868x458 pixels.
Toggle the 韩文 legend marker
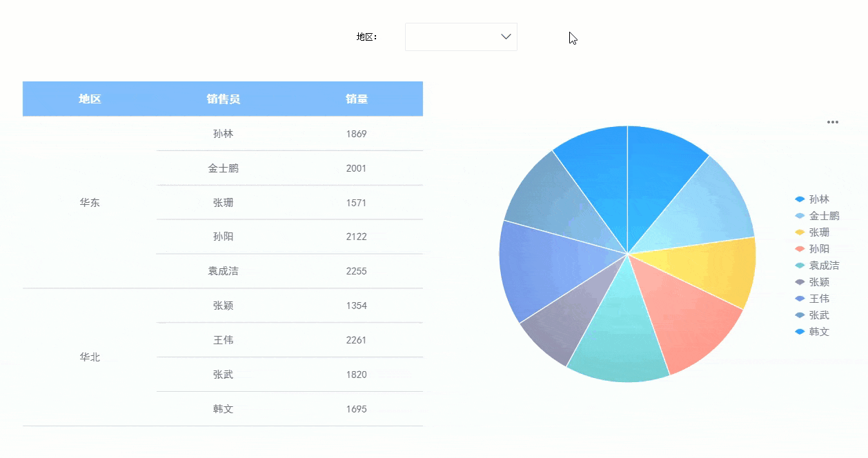(800, 332)
